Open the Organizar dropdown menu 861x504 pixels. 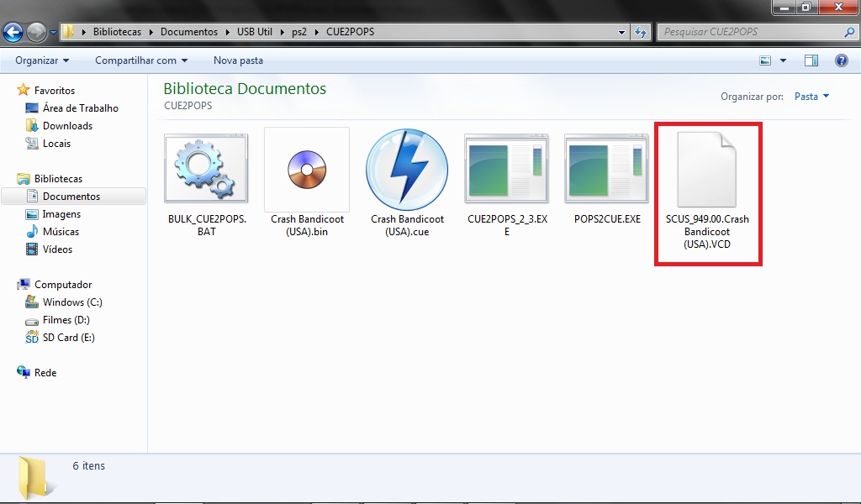click(x=42, y=60)
